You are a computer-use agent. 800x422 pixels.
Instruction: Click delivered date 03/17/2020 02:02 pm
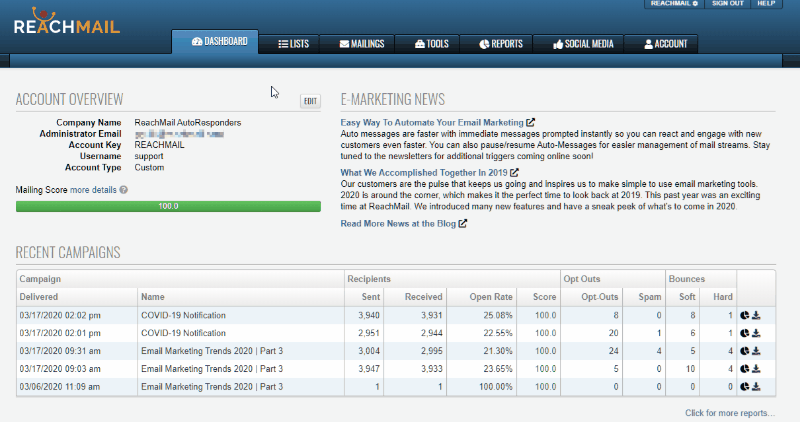point(60,315)
